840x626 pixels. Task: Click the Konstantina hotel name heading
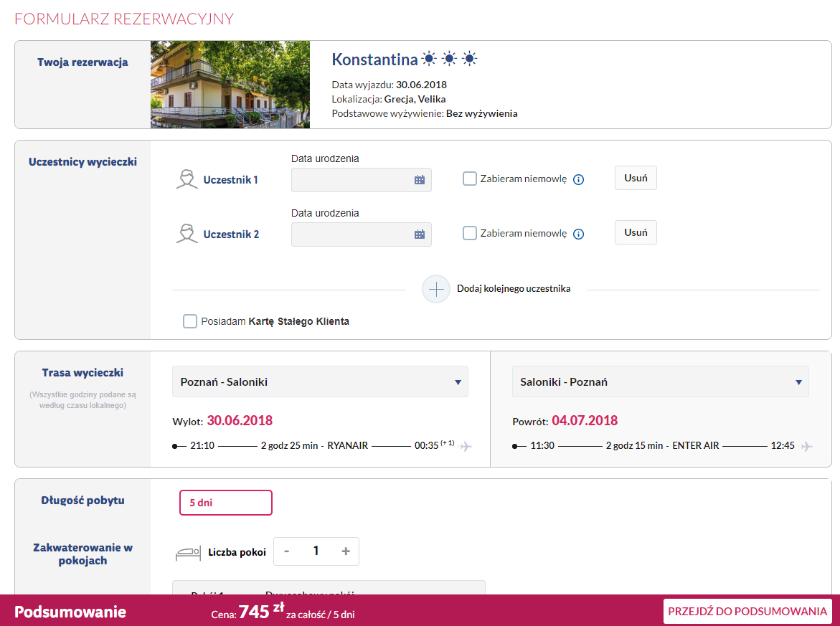point(374,60)
